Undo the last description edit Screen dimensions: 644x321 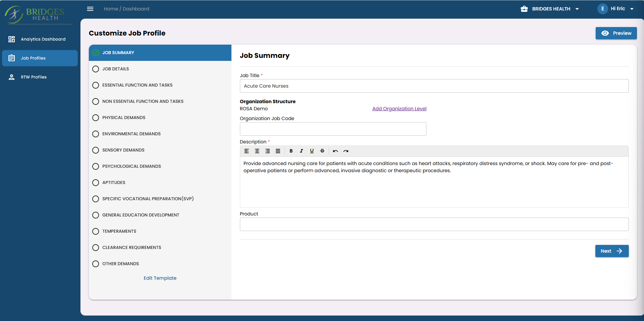[x=336, y=151]
